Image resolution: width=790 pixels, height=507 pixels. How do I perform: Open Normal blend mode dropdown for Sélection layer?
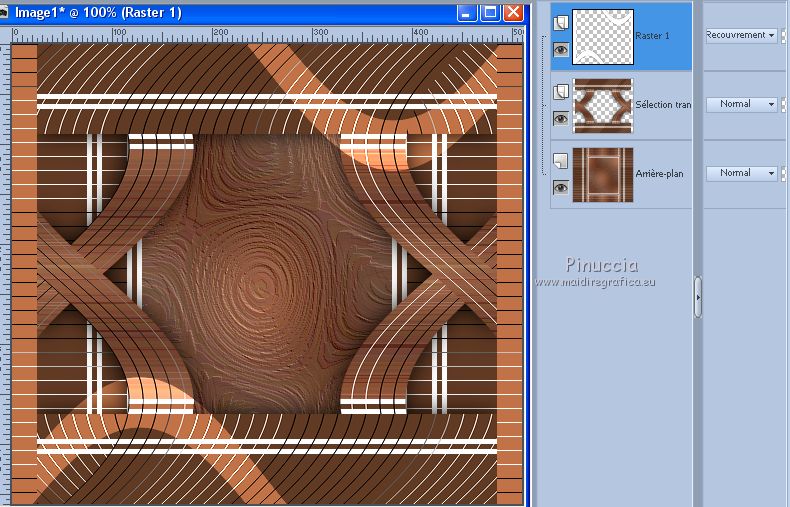(741, 104)
